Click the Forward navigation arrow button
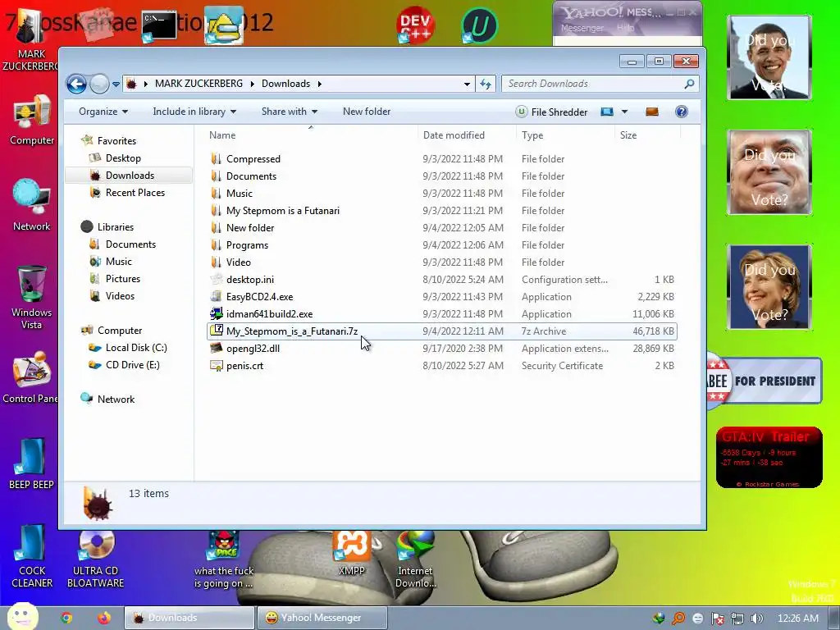 pos(99,84)
